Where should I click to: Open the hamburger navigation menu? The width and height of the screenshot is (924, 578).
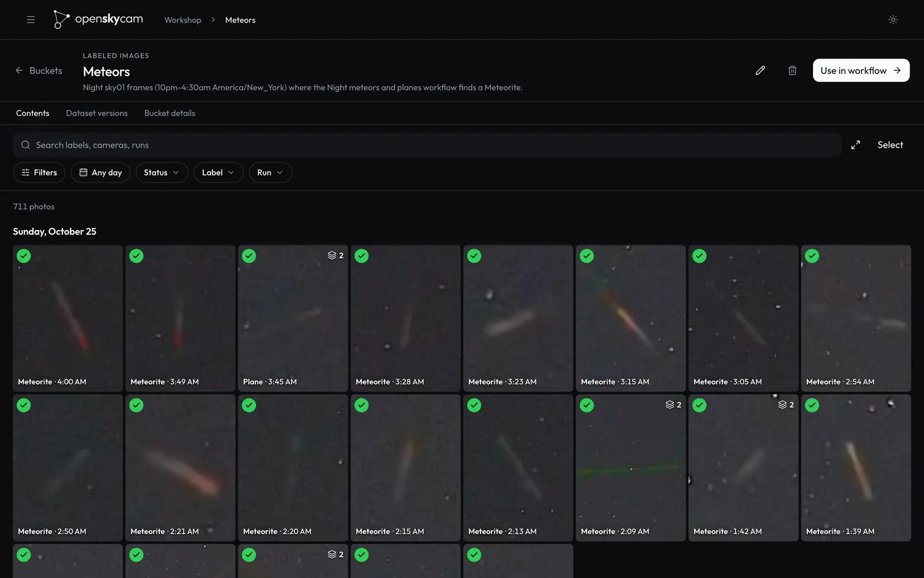(x=31, y=20)
